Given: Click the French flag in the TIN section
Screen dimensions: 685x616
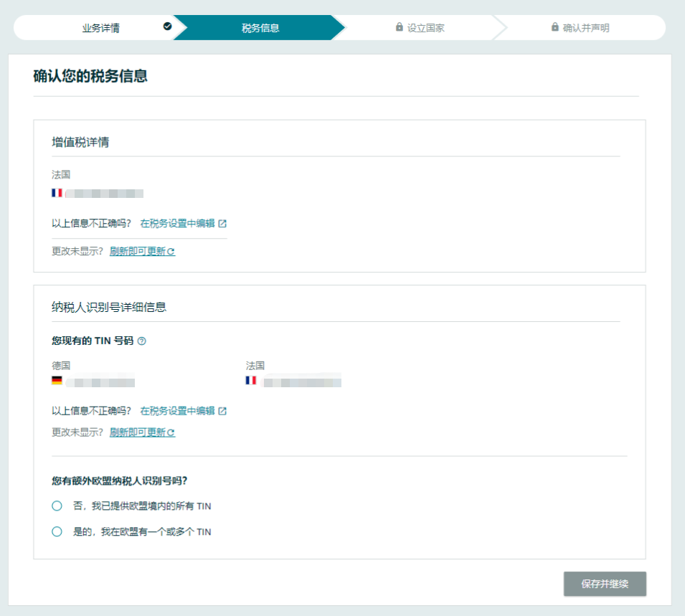Looking at the screenshot, I should point(250,381).
